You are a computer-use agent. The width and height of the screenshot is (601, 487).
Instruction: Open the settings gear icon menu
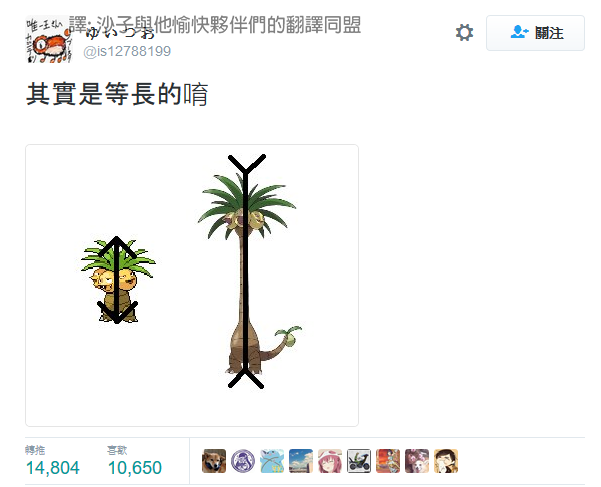coord(464,33)
